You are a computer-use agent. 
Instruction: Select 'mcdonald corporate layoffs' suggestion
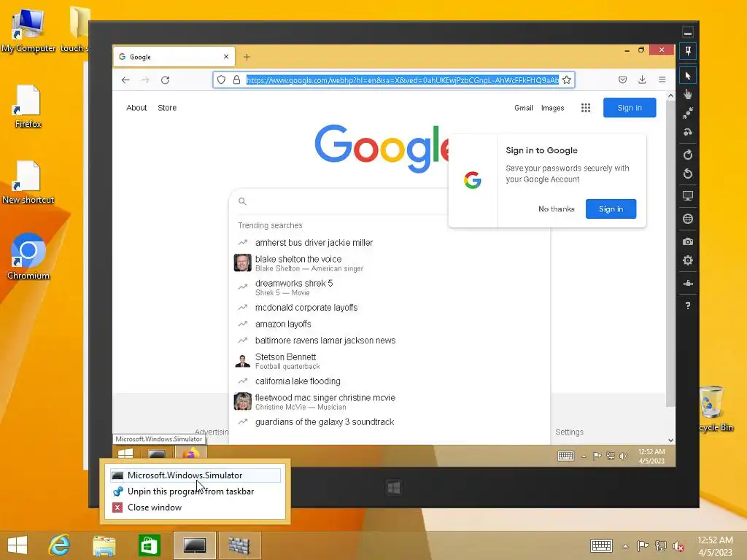pyautogui.click(x=390, y=308)
